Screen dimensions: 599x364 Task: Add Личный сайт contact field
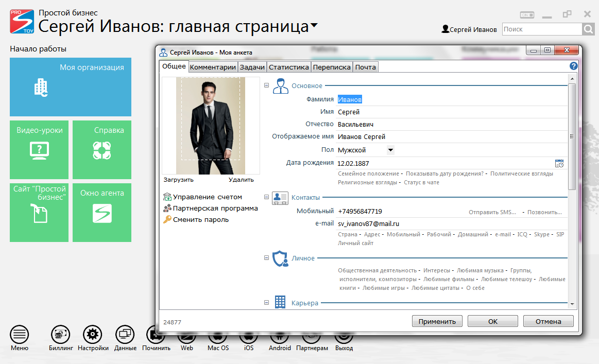[x=356, y=244]
